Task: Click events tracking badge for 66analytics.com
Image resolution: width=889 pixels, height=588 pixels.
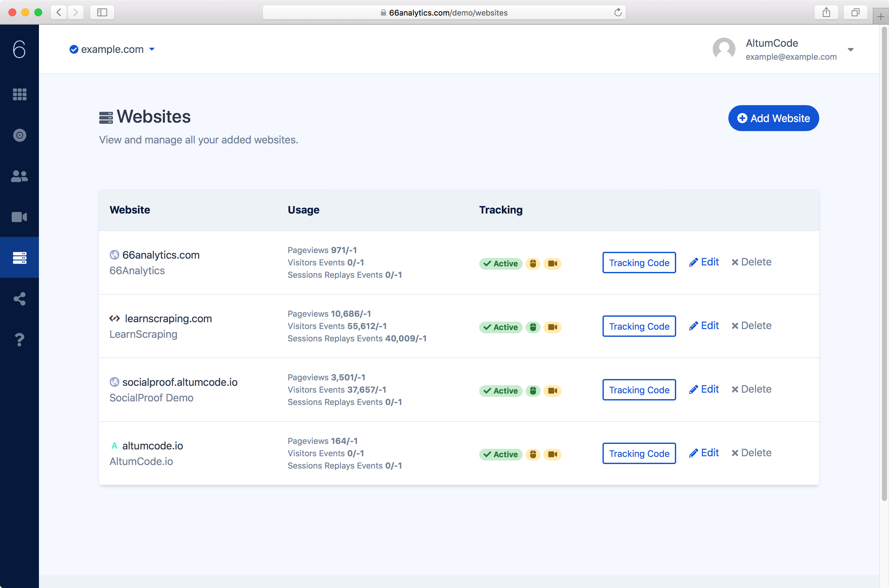Action: 532,263
